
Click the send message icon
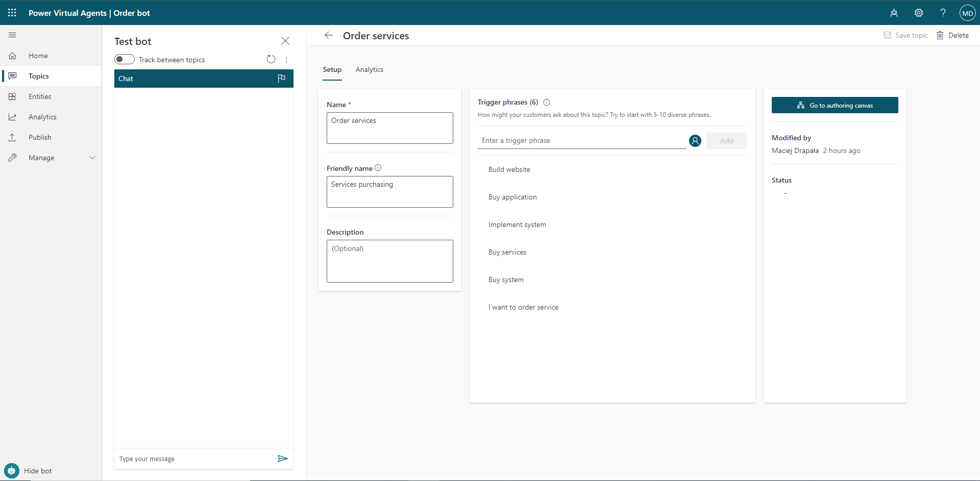tap(283, 459)
